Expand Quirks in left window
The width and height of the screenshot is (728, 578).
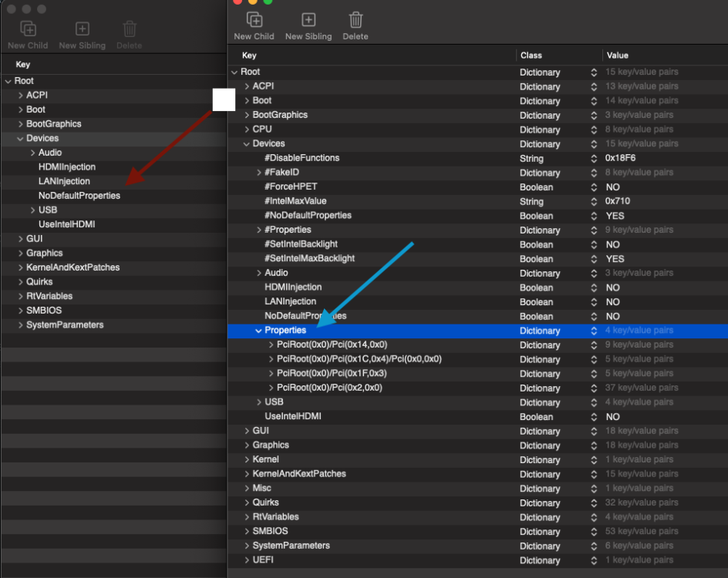(20, 282)
